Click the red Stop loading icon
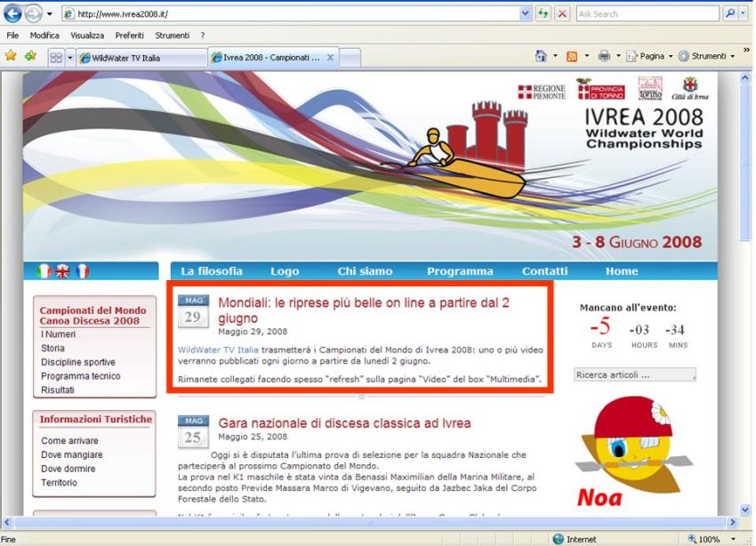This screenshot has height=546, width=756. 562,14
